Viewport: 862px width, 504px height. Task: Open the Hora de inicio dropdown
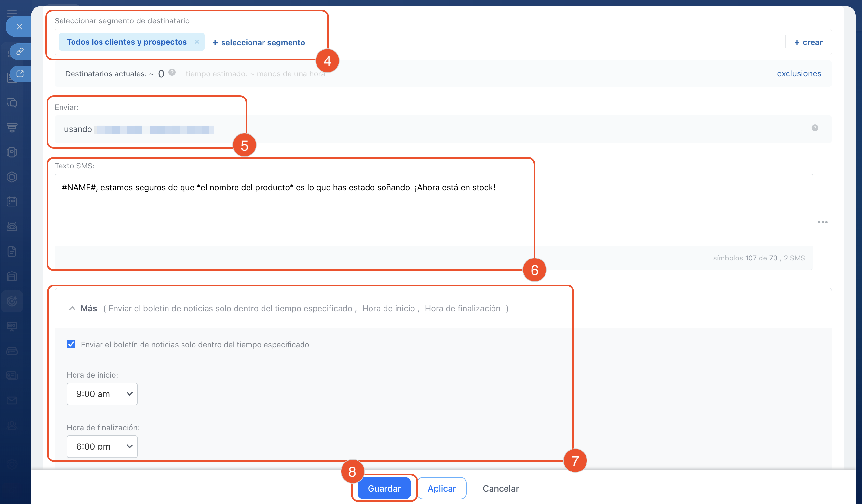click(102, 394)
